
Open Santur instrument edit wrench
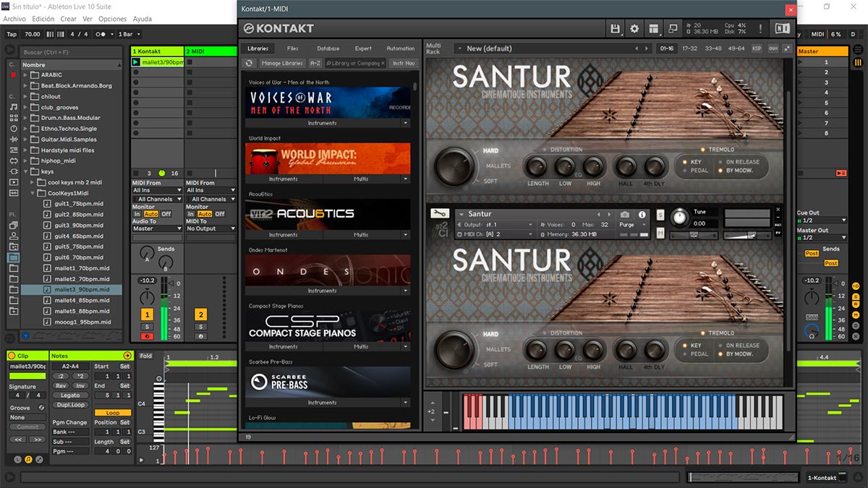[439, 213]
